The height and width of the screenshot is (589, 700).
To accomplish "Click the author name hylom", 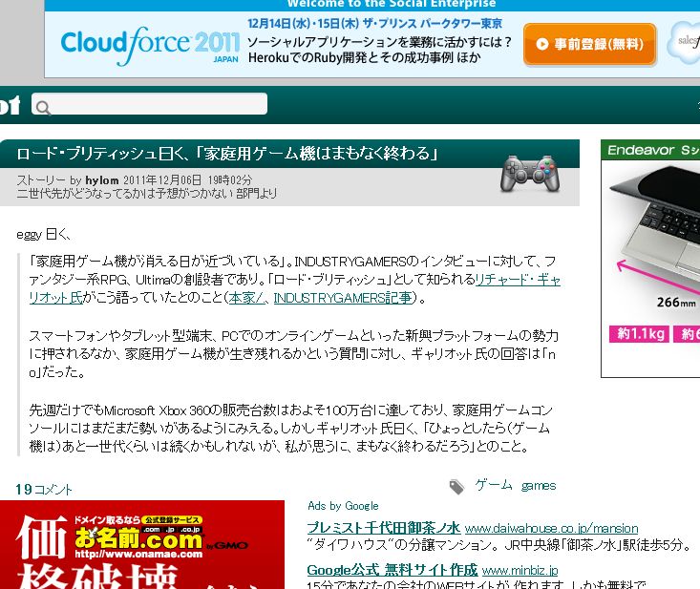I will (x=102, y=180).
